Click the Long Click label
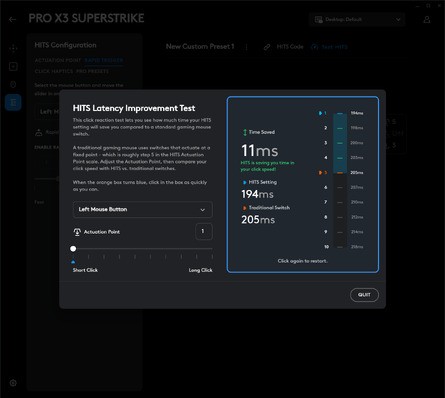Viewport: 445px width, 398px height. 200,270
